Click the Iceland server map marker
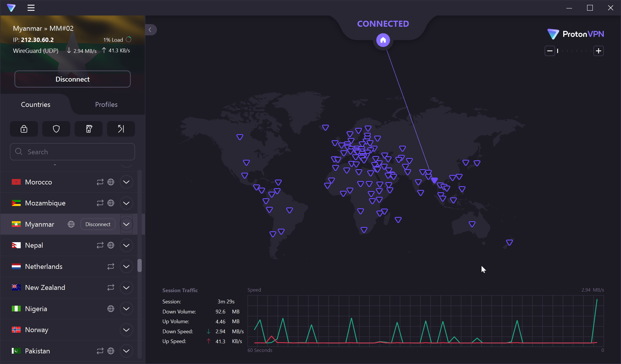Screen dimensions: 621x364 [325, 128]
